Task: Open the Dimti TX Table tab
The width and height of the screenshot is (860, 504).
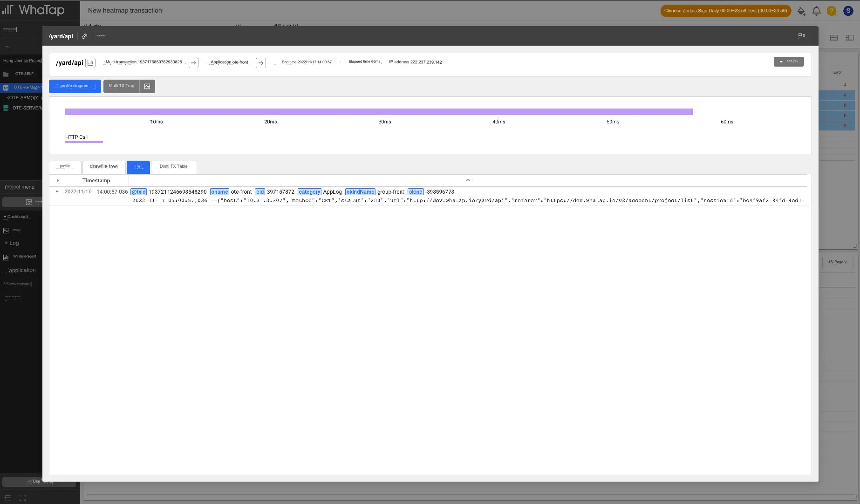Action: coord(174,167)
